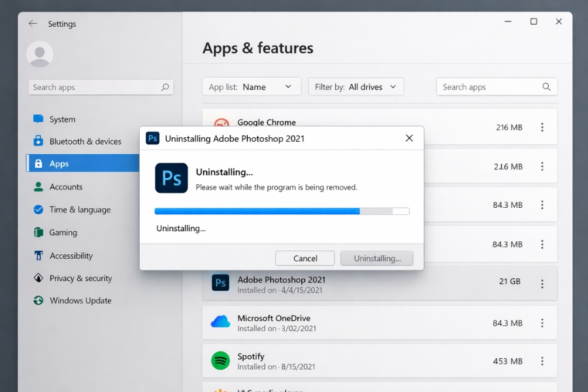Open more options for Microsoft OneDrive
The image size is (588, 392).
542,323
